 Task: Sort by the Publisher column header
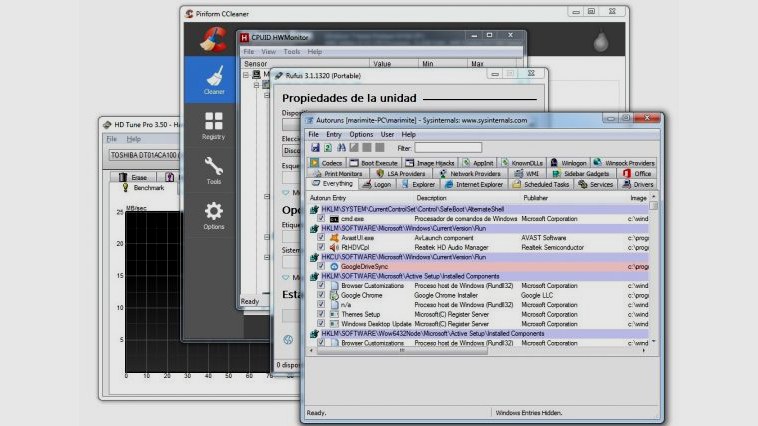[x=535, y=198]
